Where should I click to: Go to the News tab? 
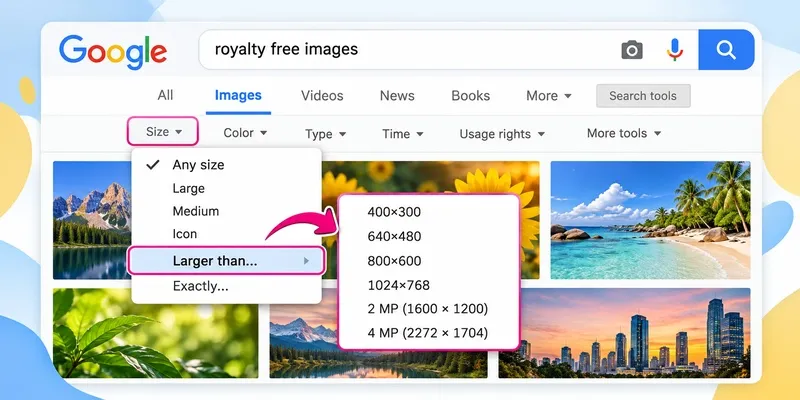tap(397, 95)
